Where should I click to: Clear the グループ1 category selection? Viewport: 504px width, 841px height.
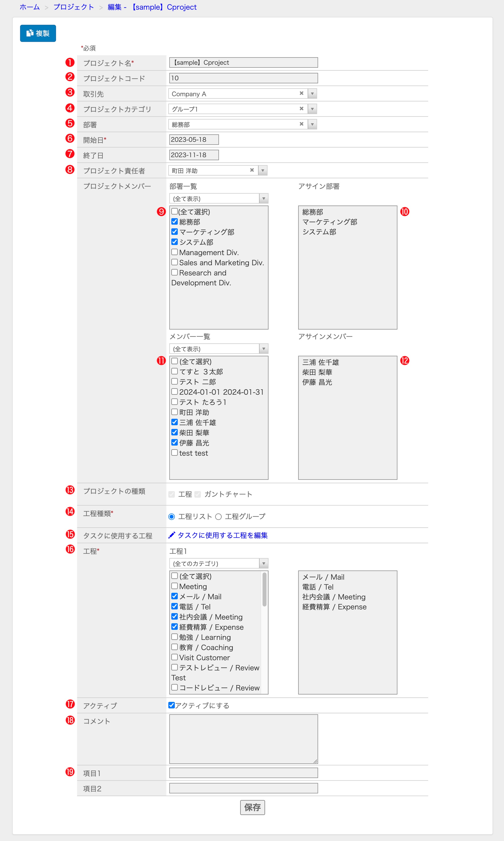pos(301,109)
